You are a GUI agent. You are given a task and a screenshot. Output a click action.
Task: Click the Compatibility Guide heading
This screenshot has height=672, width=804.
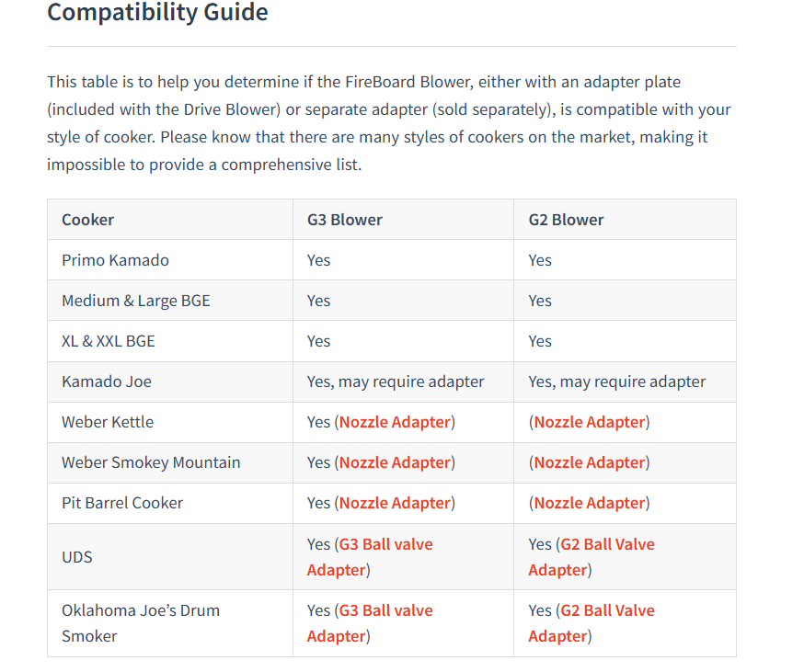[157, 12]
